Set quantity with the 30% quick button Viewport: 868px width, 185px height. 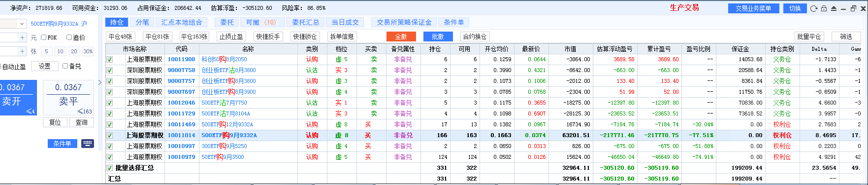(88, 51)
